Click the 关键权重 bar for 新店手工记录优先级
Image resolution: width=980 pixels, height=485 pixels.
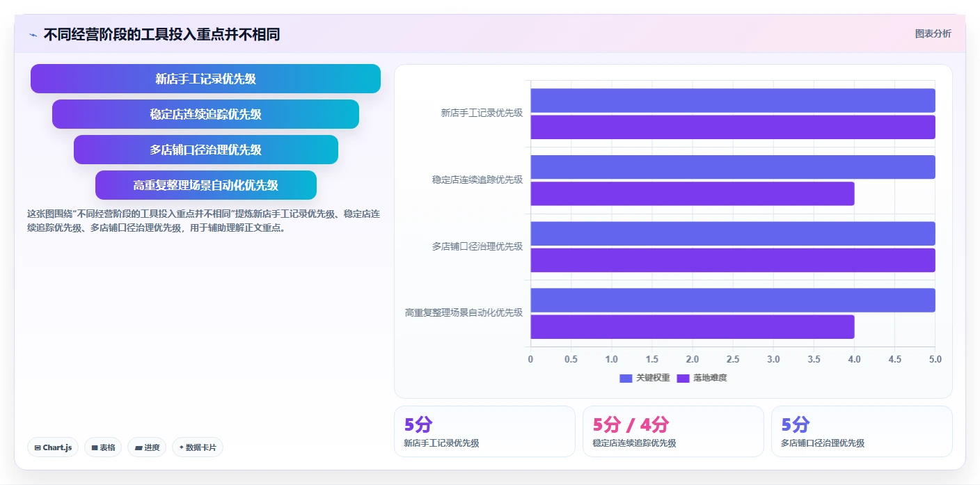pos(733,100)
